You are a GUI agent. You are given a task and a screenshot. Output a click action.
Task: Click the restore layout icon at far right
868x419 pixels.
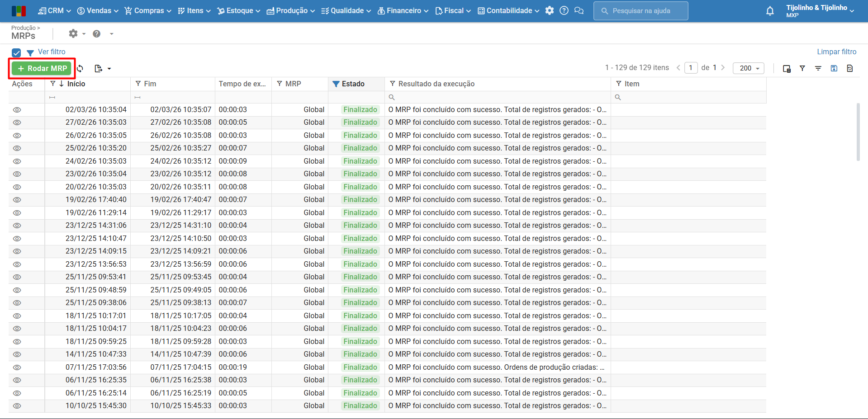point(849,68)
